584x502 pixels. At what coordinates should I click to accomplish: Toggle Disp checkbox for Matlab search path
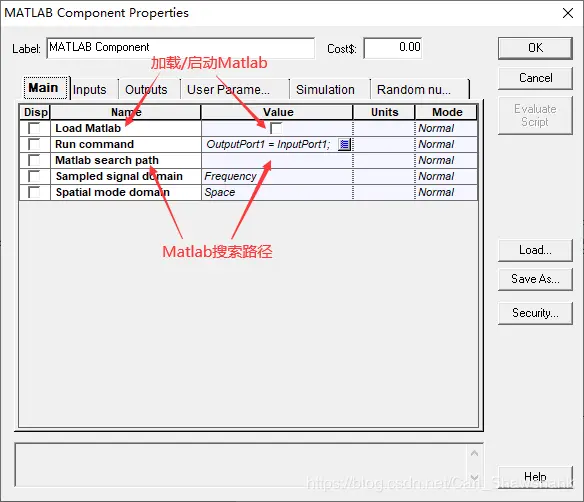coord(34,160)
